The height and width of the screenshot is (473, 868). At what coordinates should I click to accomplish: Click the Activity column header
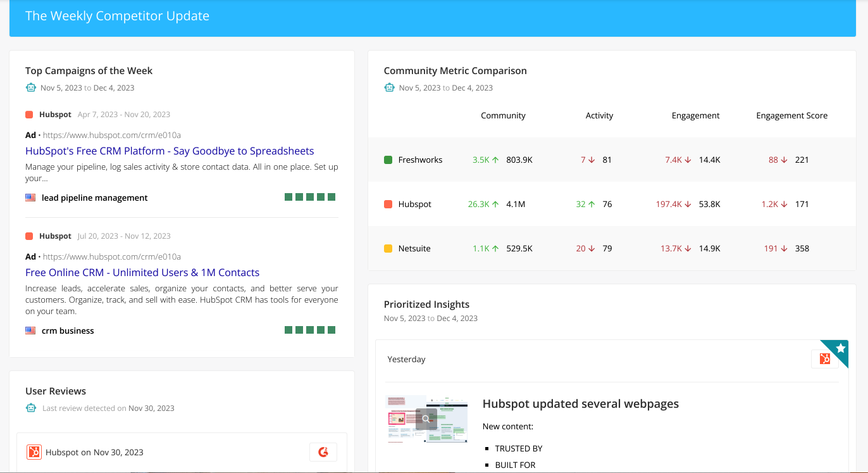599,115
